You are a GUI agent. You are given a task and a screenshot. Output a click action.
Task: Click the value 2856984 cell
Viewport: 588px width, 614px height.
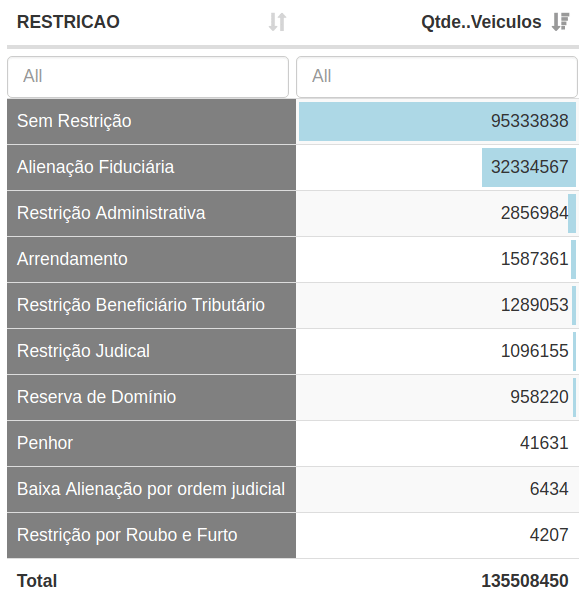pyautogui.click(x=437, y=213)
